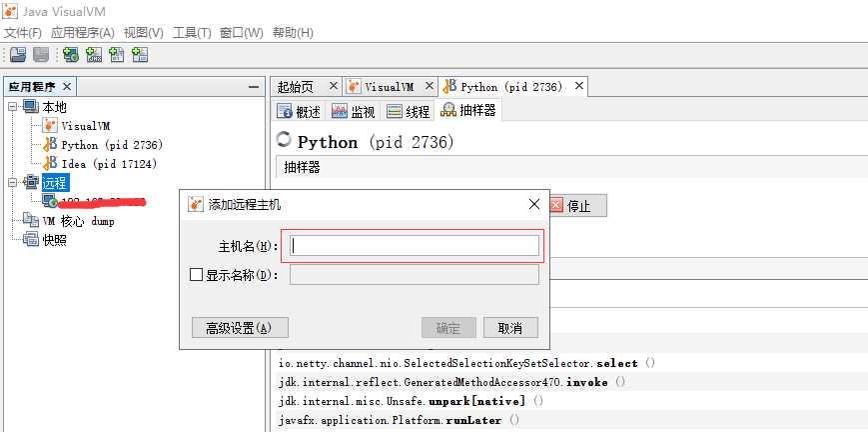Open the 监视 monitor sub-tab
The width and height of the screenshot is (868, 432).
tap(354, 111)
